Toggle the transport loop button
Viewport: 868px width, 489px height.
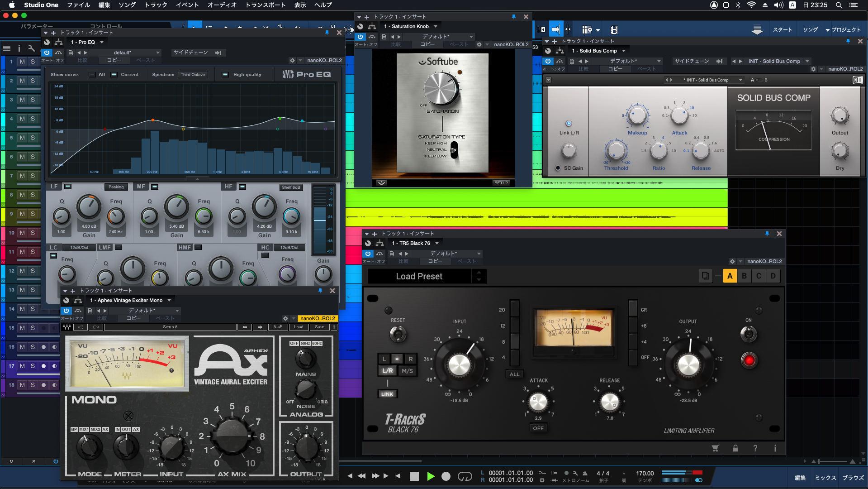(465, 476)
